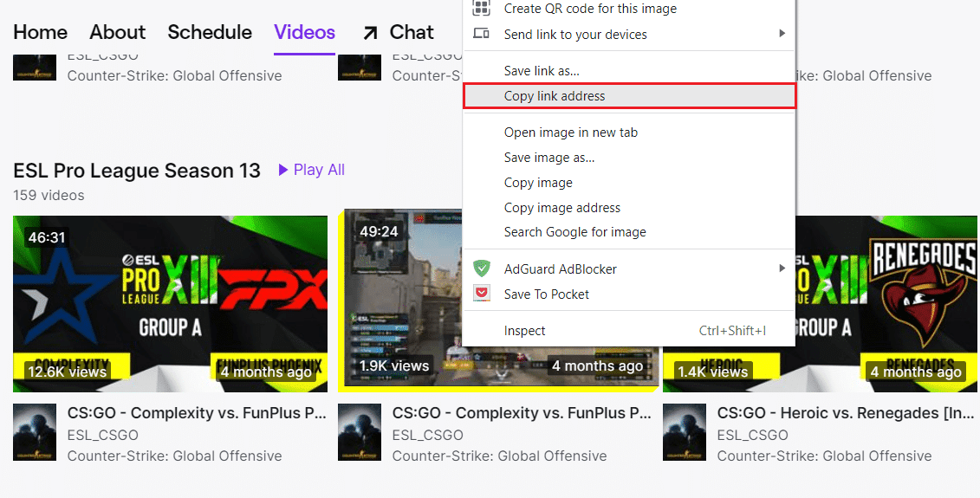Click avatar next to the 12.6K views video title
Viewport: 980px width, 498px height.
coord(35,432)
